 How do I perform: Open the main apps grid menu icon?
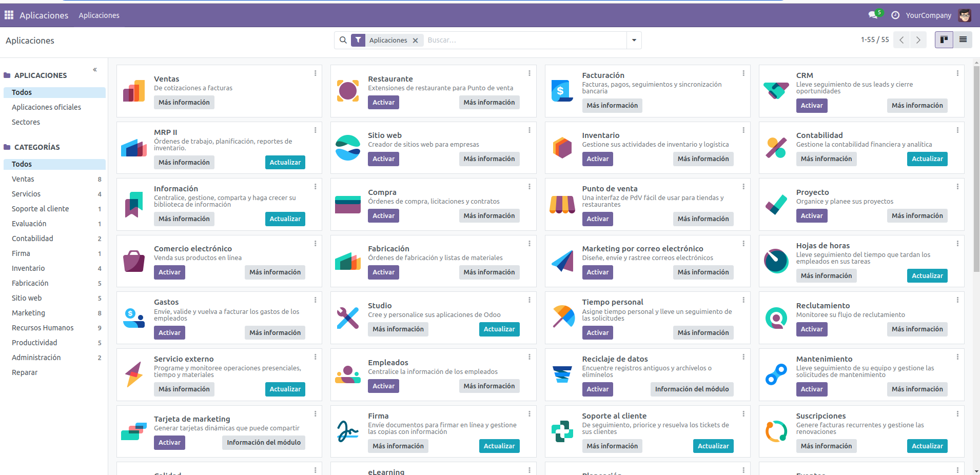[x=9, y=15]
